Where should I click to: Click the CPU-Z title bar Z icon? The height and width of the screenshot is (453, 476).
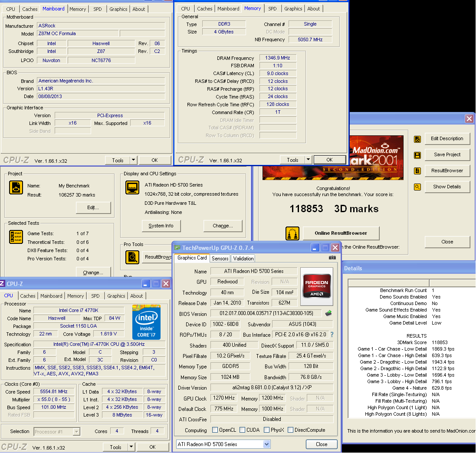(x=2, y=284)
